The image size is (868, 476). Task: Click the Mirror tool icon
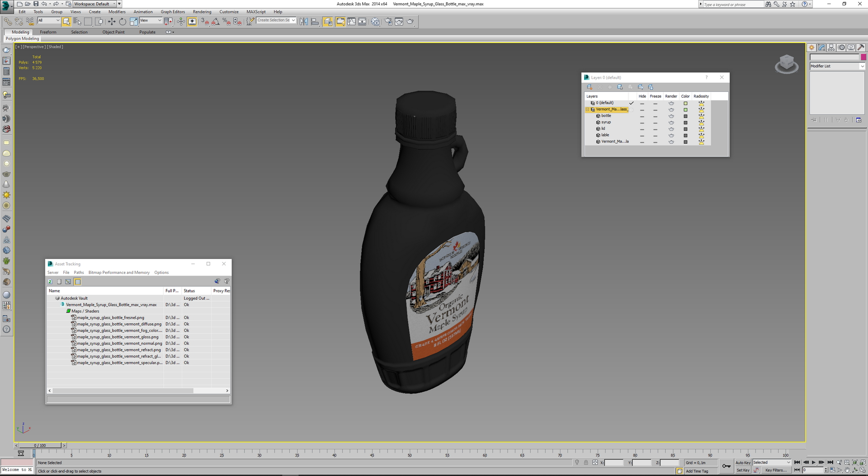(304, 21)
